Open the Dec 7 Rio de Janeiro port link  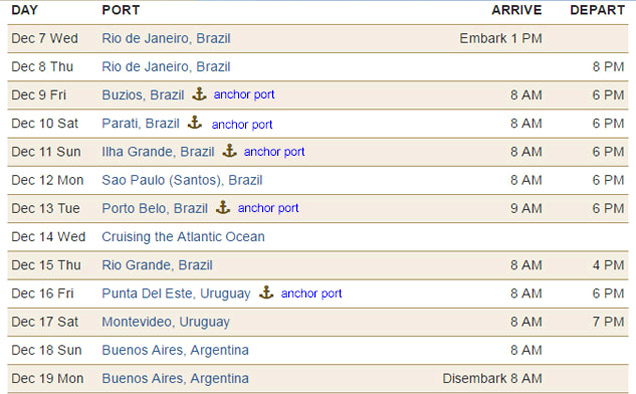[166, 39]
